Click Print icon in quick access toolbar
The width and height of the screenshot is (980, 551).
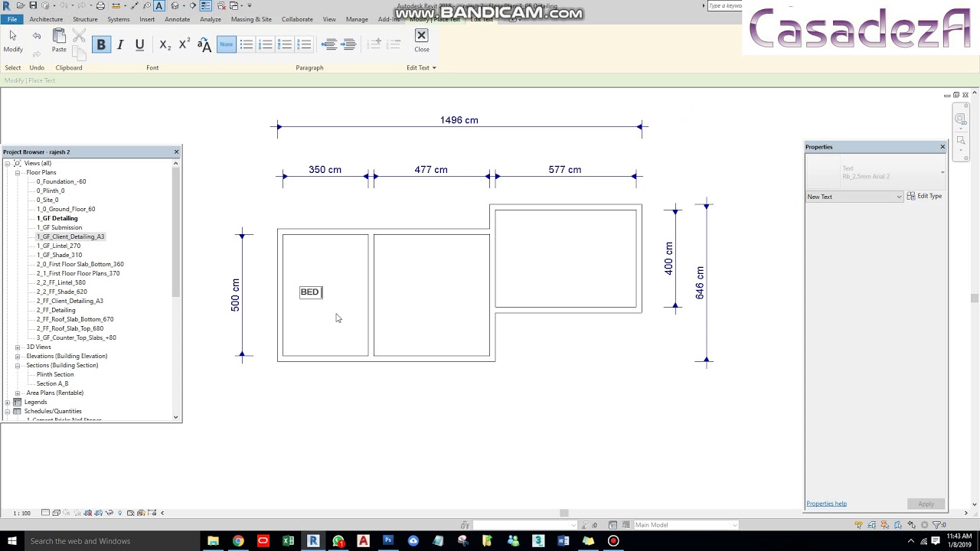point(100,5)
